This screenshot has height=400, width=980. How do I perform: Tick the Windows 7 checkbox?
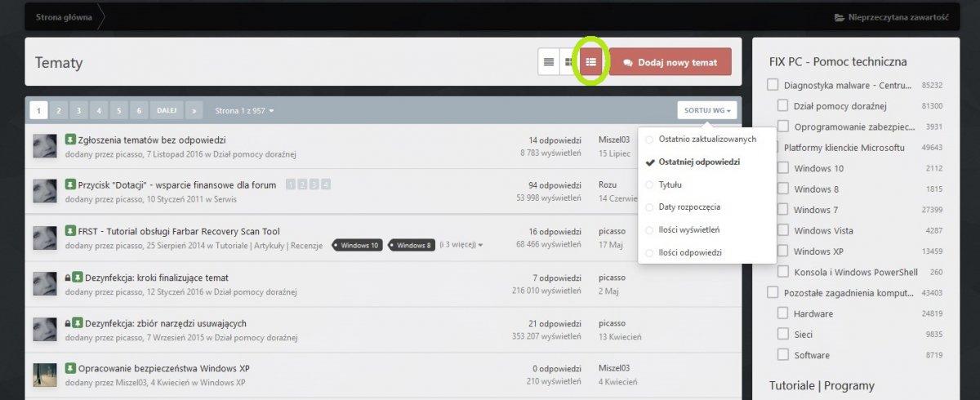(x=782, y=210)
